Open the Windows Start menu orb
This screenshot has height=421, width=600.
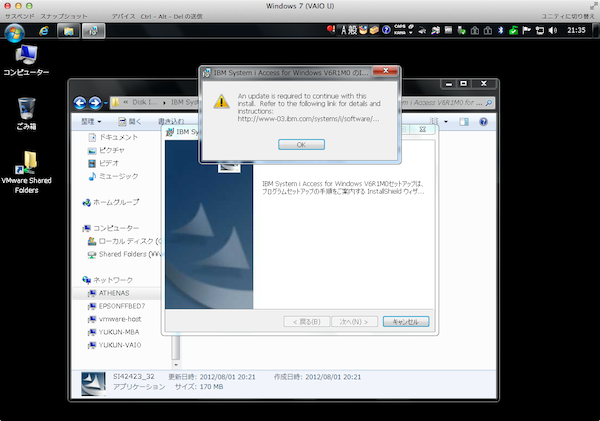tap(15, 33)
